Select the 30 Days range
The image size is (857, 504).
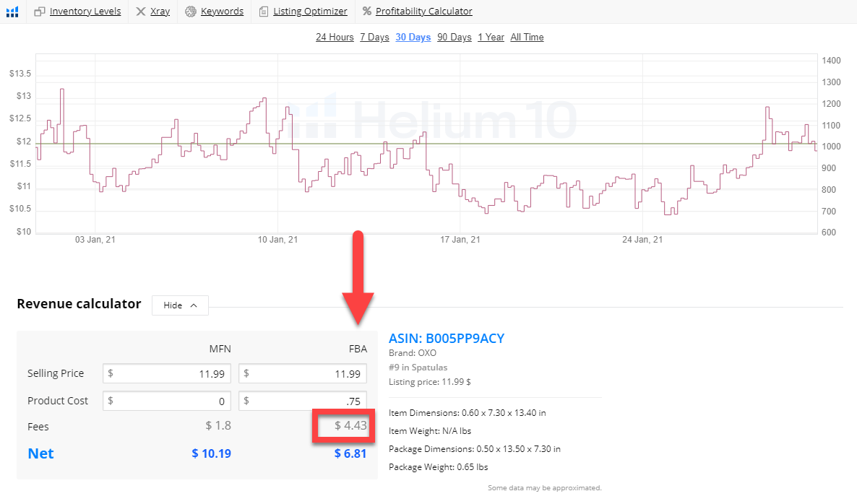413,37
